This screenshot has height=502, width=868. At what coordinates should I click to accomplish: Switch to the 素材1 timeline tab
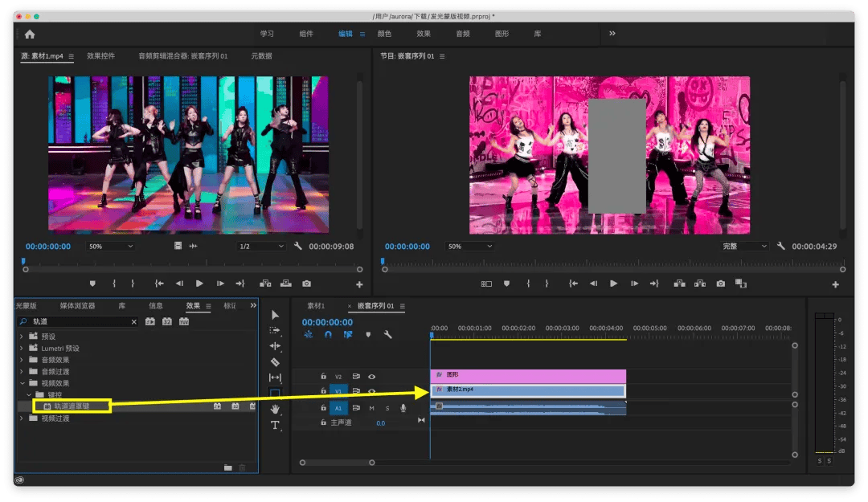tap(316, 305)
